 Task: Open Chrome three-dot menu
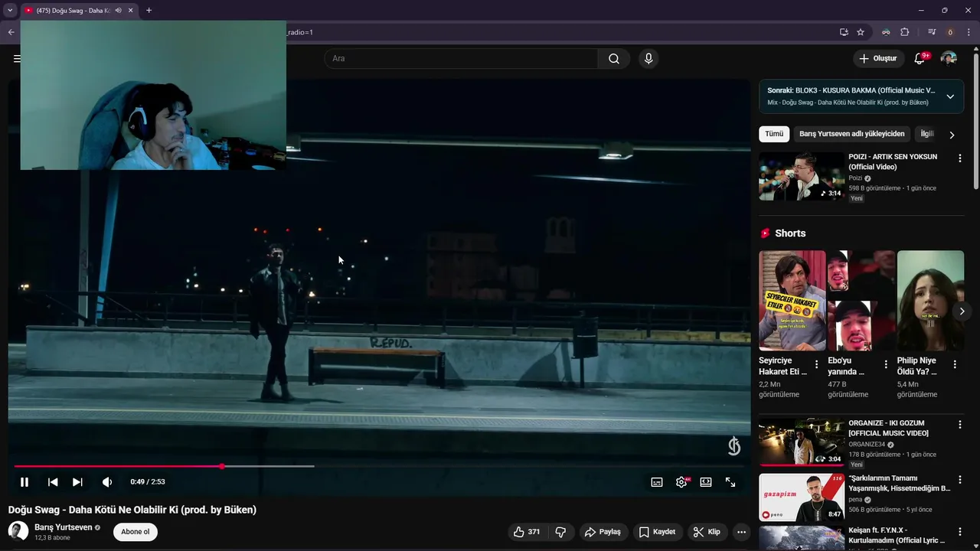click(969, 32)
